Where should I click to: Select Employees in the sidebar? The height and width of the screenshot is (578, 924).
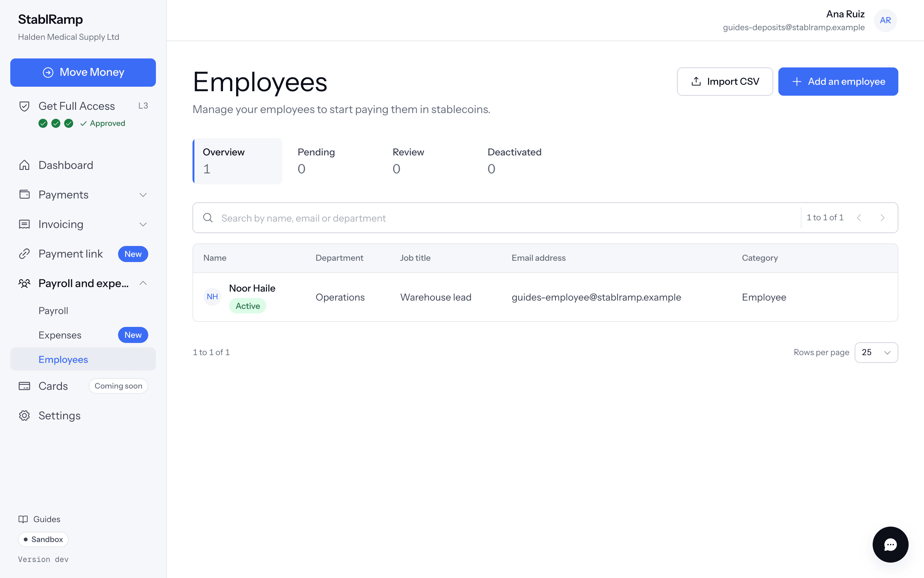[x=83, y=359]
